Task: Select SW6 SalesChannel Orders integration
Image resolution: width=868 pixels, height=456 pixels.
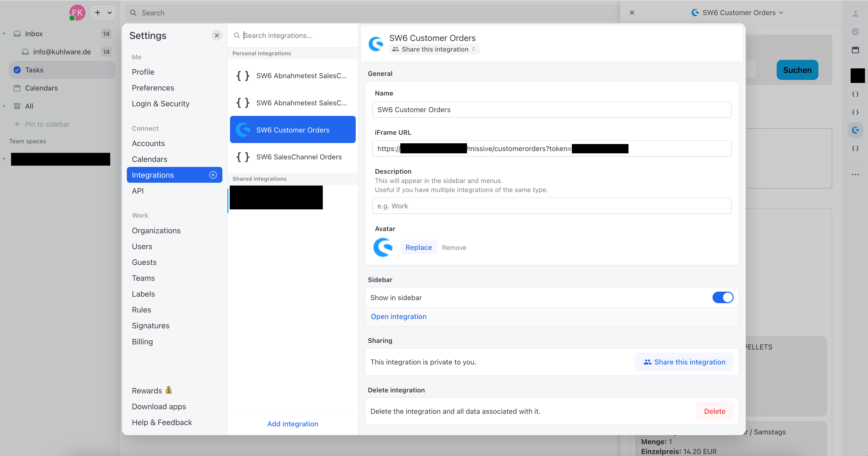Action: (292, 157)
